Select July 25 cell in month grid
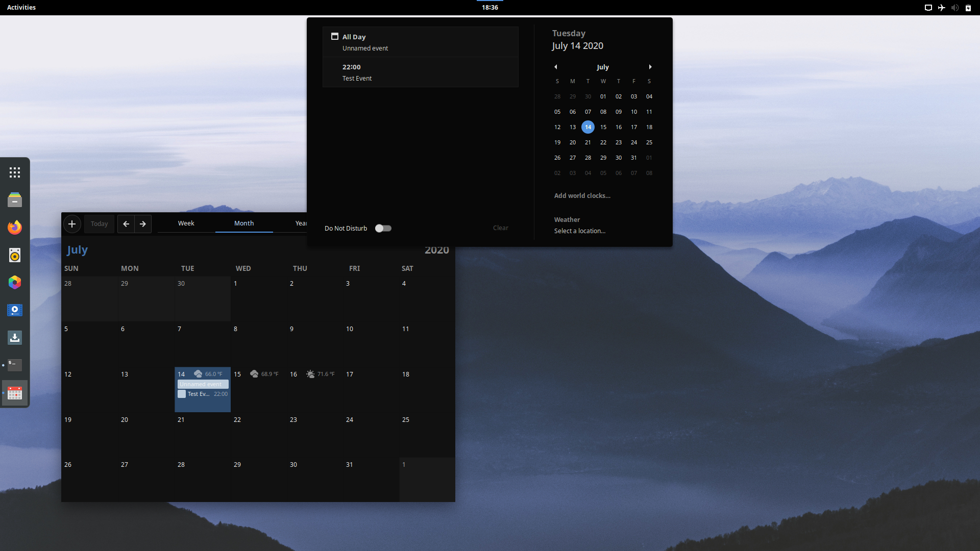Image resolution: width=980 pixels, height=551 pixels. point(427,435)
